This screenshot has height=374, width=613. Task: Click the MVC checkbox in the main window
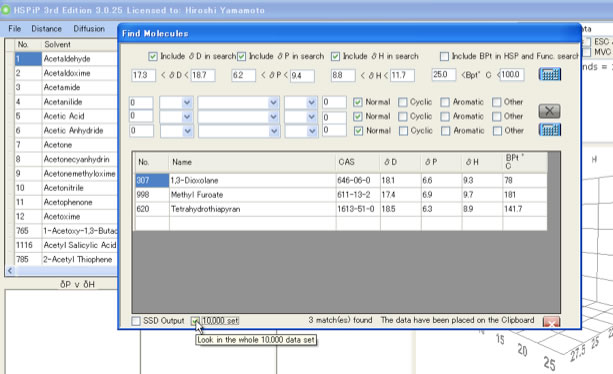coord(586,52)
